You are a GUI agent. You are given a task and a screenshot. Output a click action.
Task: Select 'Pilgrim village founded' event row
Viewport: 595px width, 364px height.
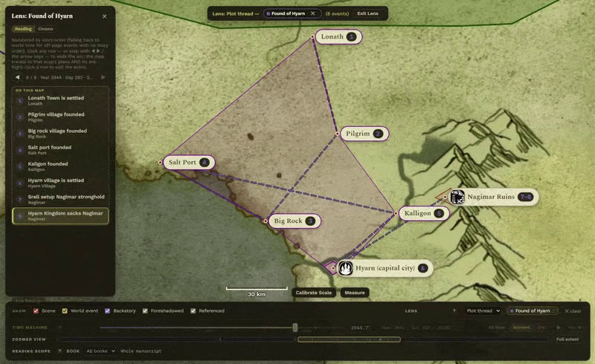(61, 117)
